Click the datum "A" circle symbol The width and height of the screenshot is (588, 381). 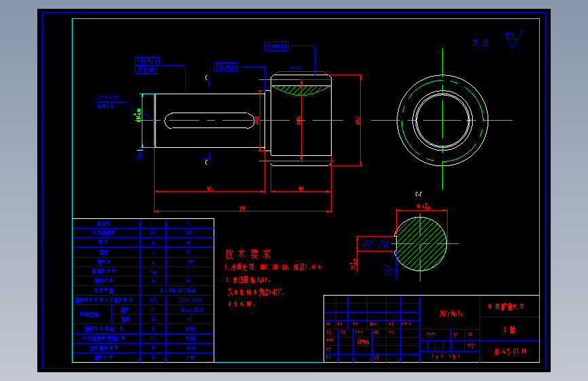140,157
